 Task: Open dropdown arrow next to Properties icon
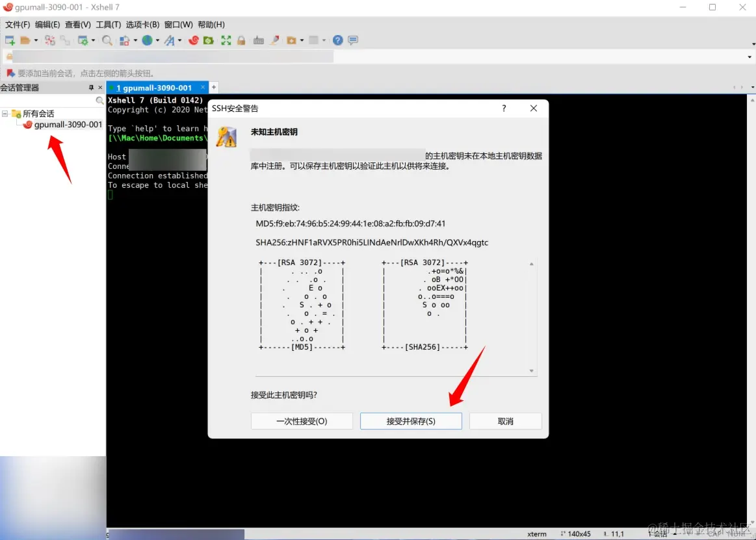(93, 40)
